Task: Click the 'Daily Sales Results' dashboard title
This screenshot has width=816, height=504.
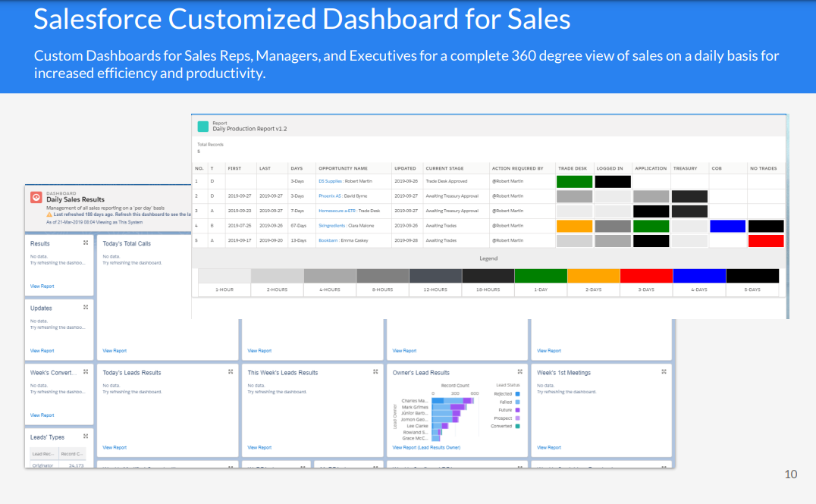Action: pyautogui.click(x=76, y=199)
